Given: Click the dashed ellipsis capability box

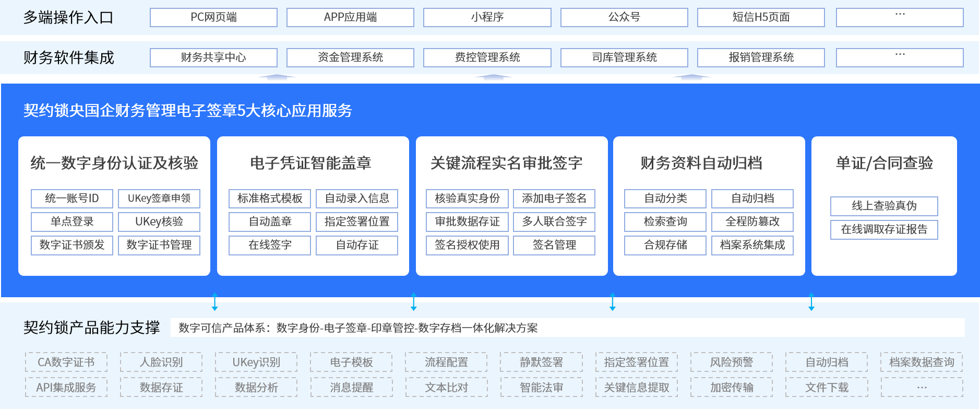Looking at the screenshot, I should [x=922, y=388].
